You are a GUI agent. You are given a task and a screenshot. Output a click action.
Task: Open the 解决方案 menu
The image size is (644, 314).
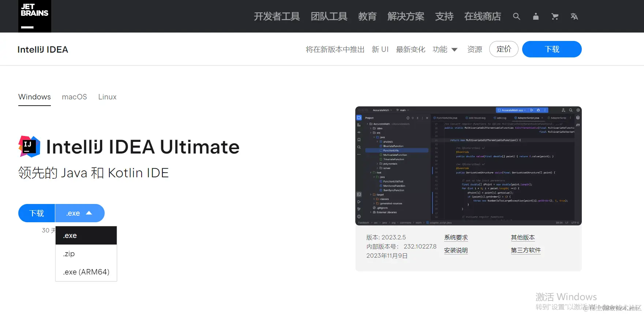coord(406,16)
